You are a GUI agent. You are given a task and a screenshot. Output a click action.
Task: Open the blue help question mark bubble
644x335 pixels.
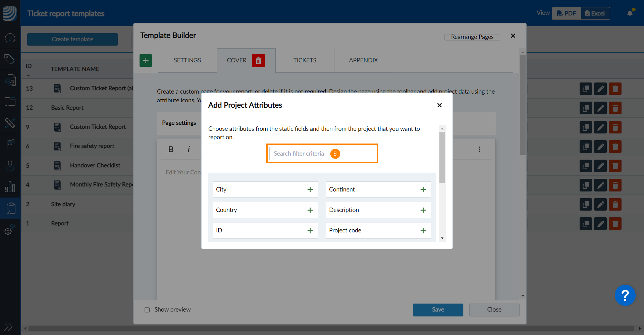[625, 295]
